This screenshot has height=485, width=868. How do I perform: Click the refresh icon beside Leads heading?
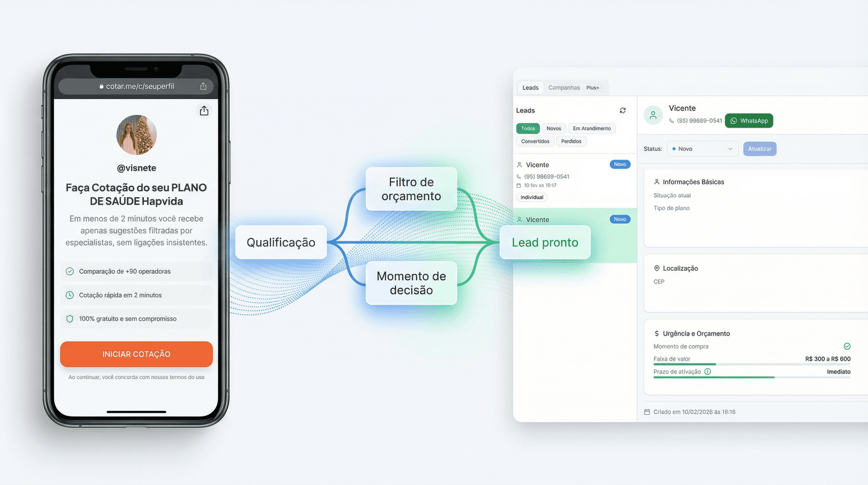coord(623,110)
